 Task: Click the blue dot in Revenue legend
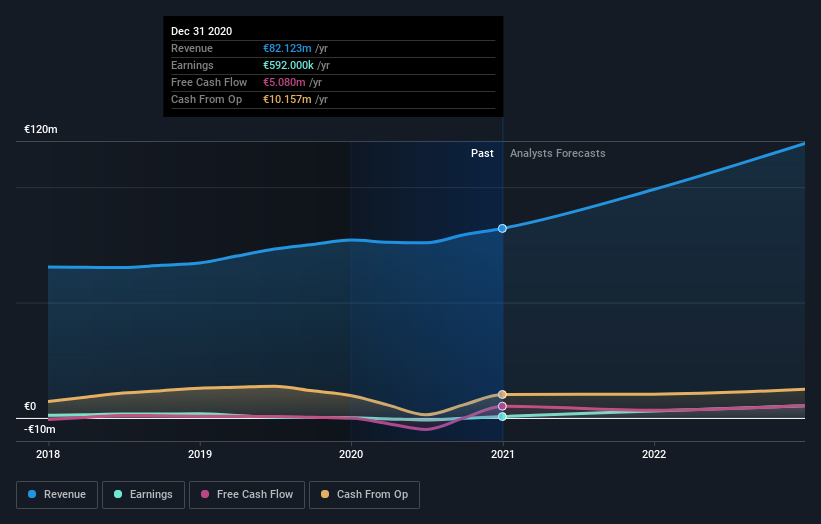[x=32, y=494]
